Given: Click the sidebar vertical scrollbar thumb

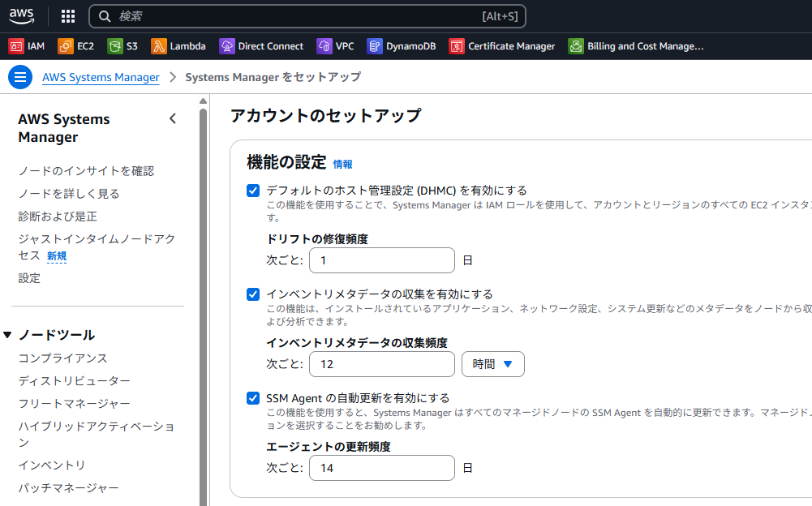Looking at the screenshot, I should click(x=203, y=307).
